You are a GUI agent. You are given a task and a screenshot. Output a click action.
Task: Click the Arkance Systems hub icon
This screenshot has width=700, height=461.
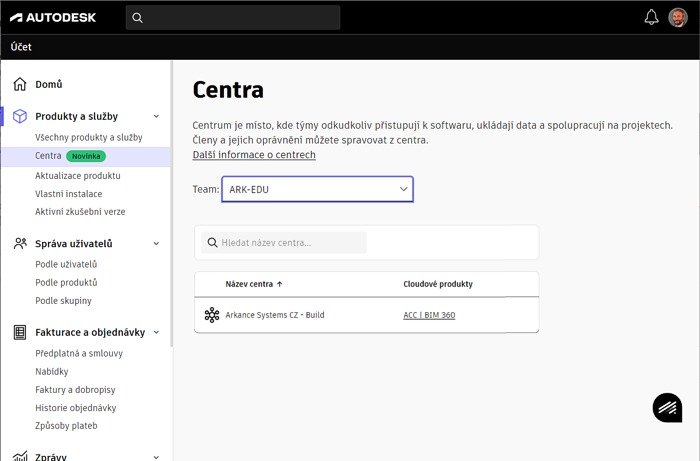[211, 315]
